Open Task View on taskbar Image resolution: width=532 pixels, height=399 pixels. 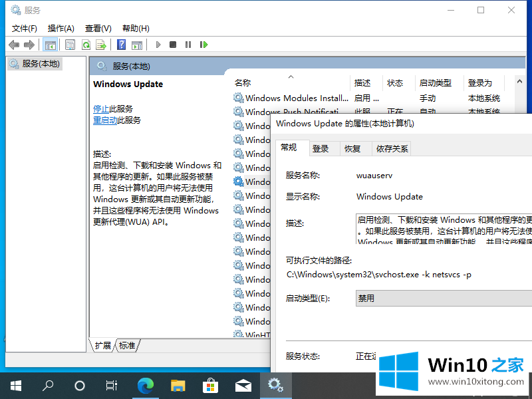point(111,386)
